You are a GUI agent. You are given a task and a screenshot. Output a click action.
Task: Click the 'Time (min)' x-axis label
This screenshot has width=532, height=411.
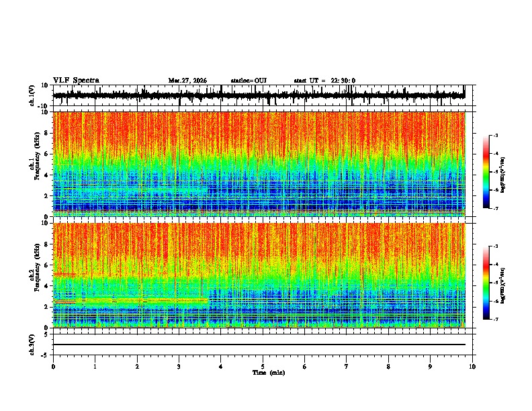[x=269, y=373]
